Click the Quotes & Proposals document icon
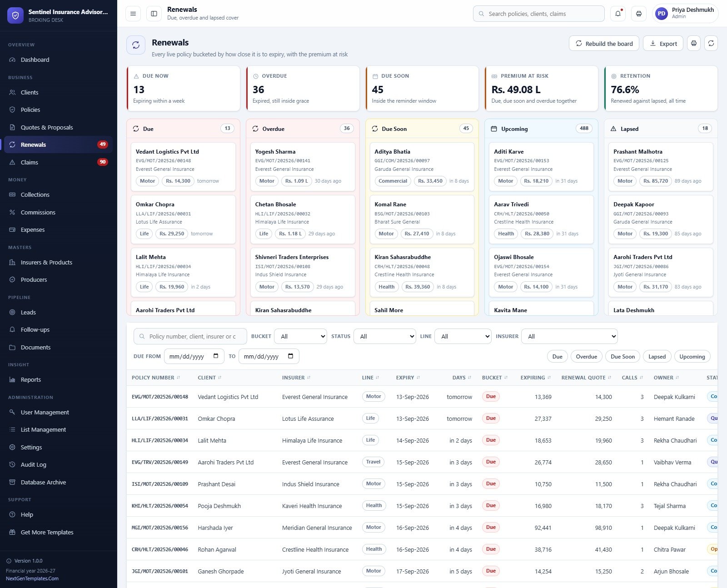 [12, 128]
